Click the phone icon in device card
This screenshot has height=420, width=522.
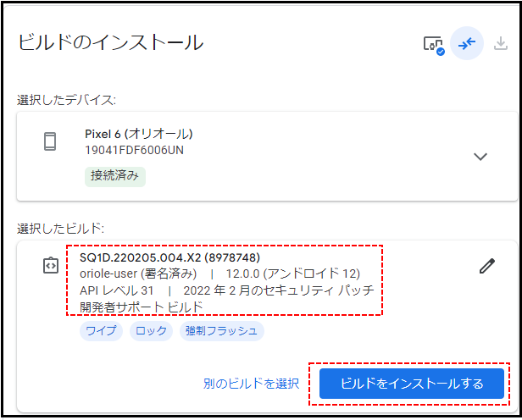pos(50,141)
